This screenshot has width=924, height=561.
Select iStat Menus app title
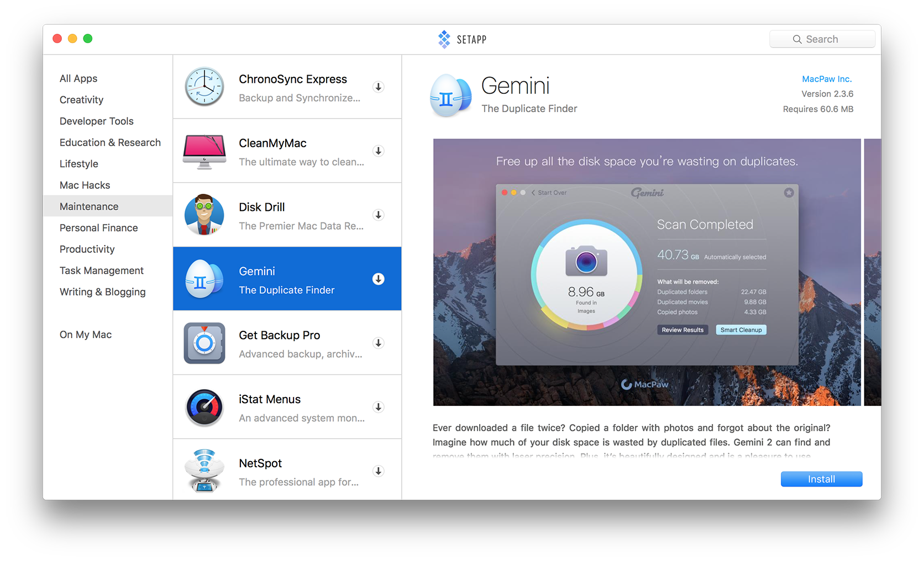[x=270, y=399]
